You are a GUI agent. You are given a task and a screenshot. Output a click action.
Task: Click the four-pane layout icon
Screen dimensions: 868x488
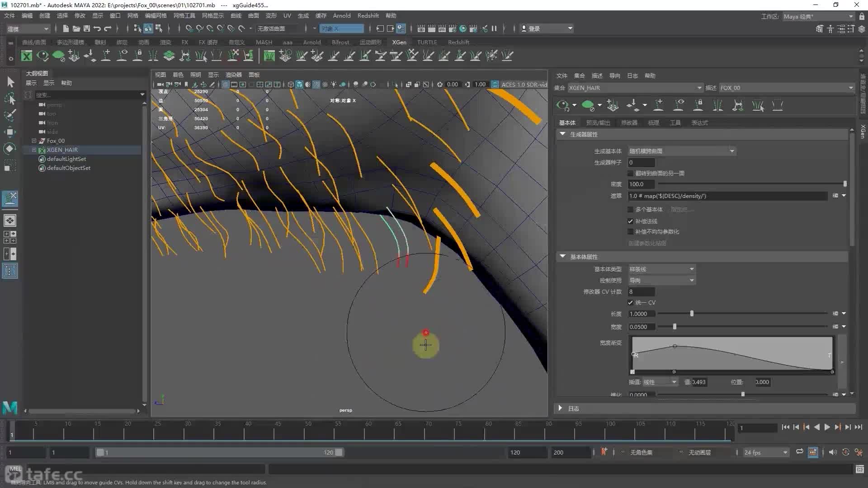(x=10, y=237)
